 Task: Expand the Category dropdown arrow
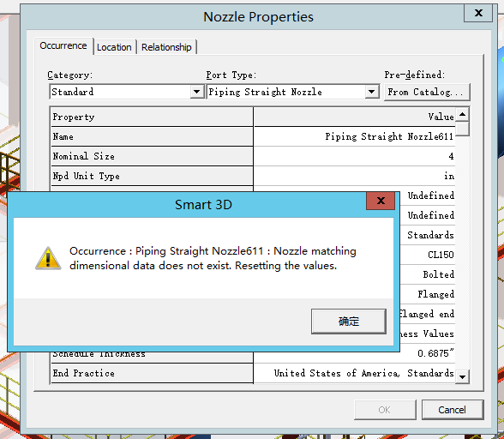[196, 92]
